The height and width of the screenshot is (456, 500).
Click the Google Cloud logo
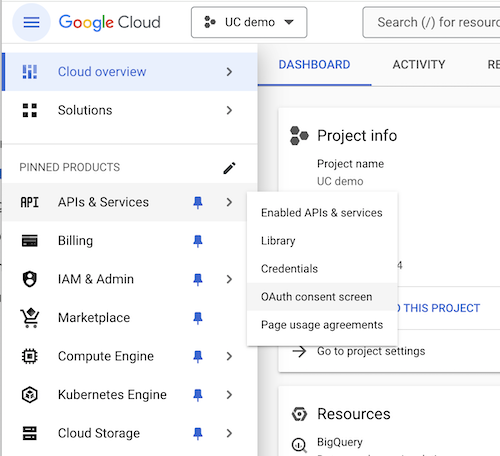pyautogui.click(x=110, y=22)
